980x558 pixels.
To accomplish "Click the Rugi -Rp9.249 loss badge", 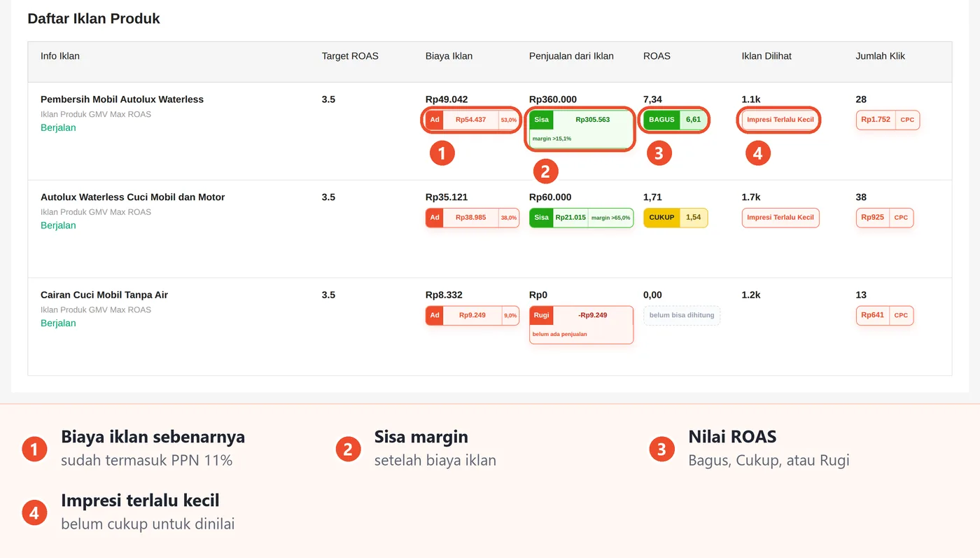I will point(581,325).
